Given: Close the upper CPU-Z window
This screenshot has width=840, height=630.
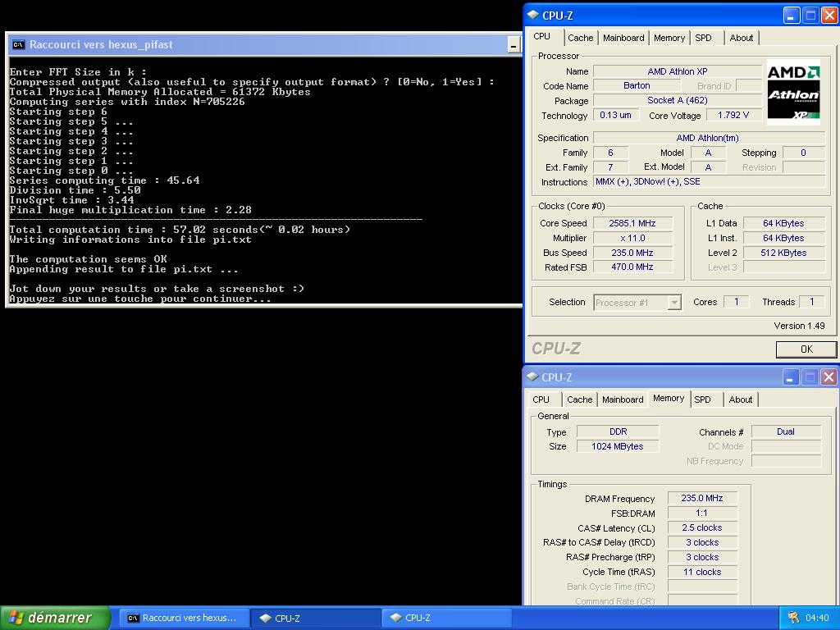Looking at the screenshot, I should point(829,15).
